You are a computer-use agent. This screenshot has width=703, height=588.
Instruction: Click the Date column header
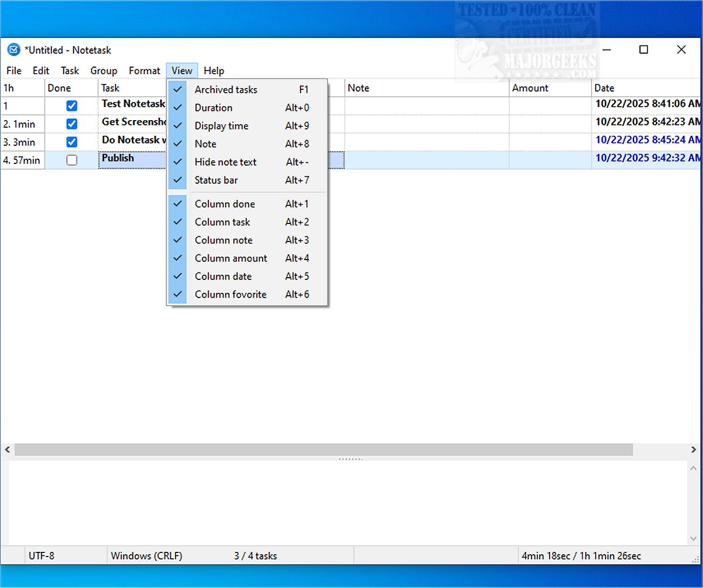(646, 88)
